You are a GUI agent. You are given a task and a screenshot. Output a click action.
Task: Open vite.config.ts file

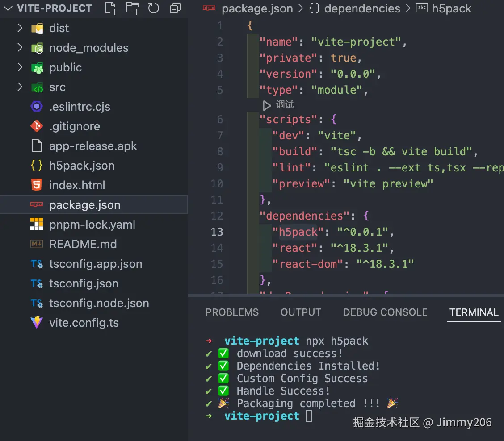pyautogui.click(x=84, y=322)
